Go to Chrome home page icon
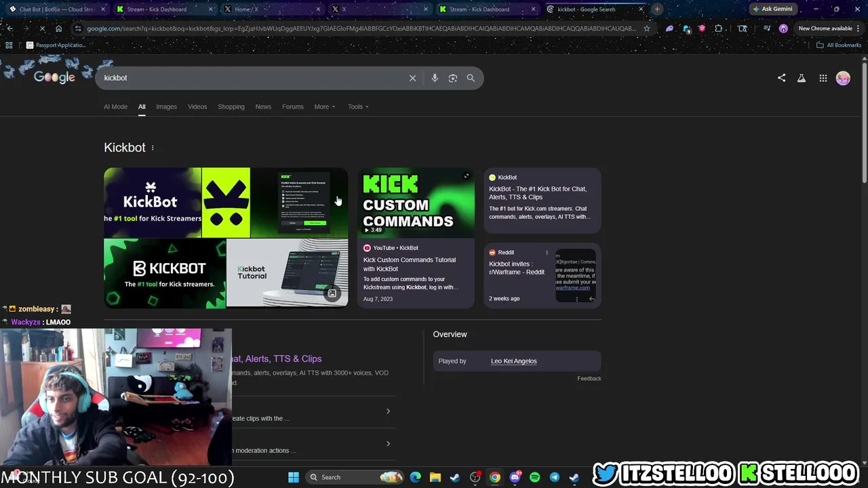The image size is (868, 488). click(59, 28)
